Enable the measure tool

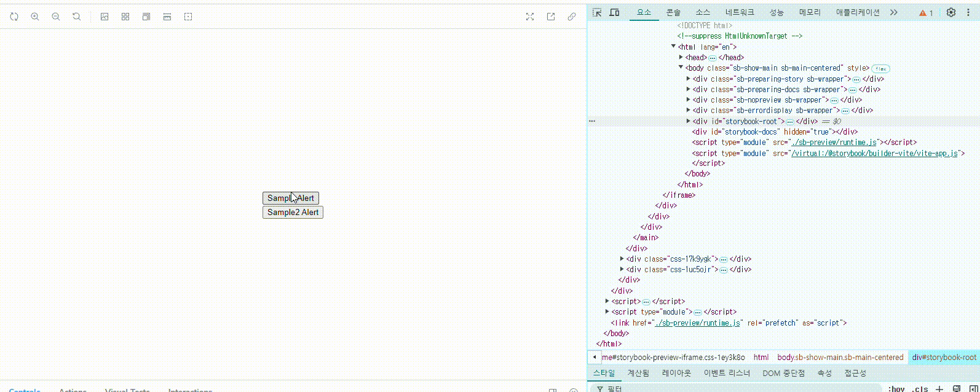coord(167,17)
